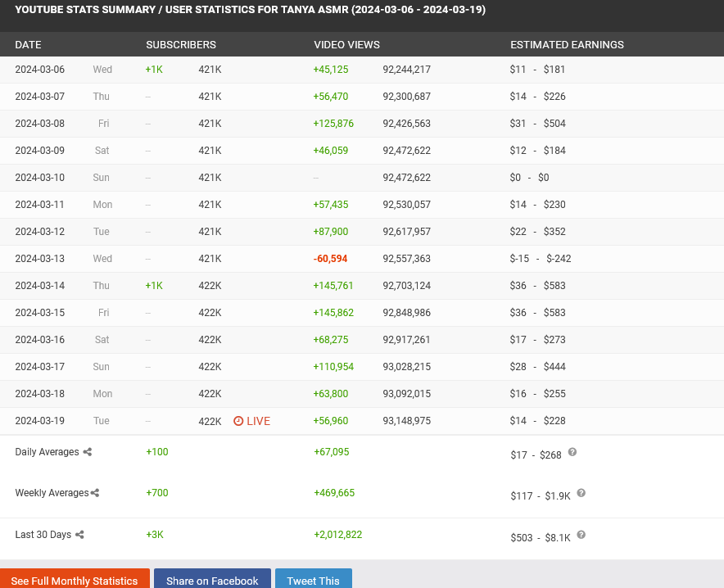Select the date 2024-03-08

coord(39,123)
